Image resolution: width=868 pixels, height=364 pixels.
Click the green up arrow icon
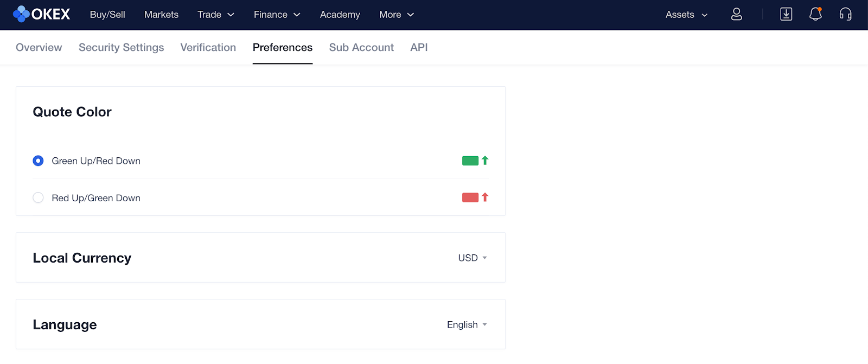coord(485,161)
